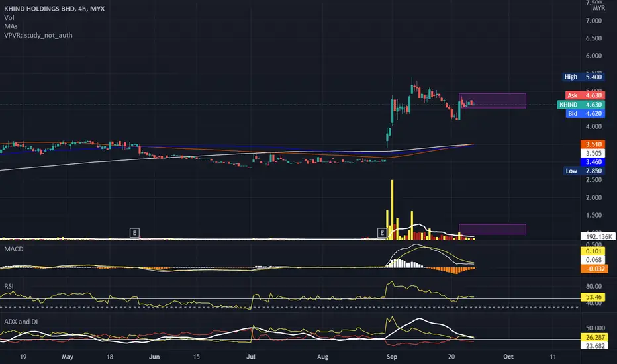Click the Oct label on the time axis
Image resolution: width=617 pixels, height=364 pixels.
point(508,357)
